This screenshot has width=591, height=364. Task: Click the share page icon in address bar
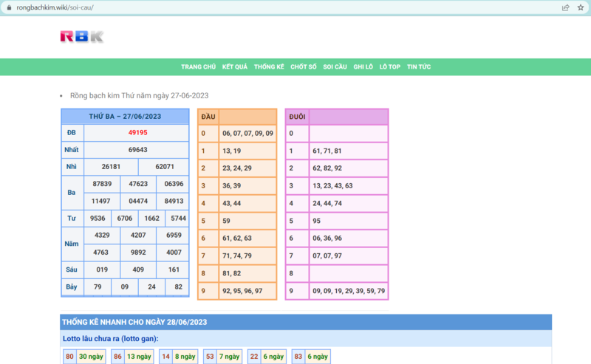(x=565, y=7)
